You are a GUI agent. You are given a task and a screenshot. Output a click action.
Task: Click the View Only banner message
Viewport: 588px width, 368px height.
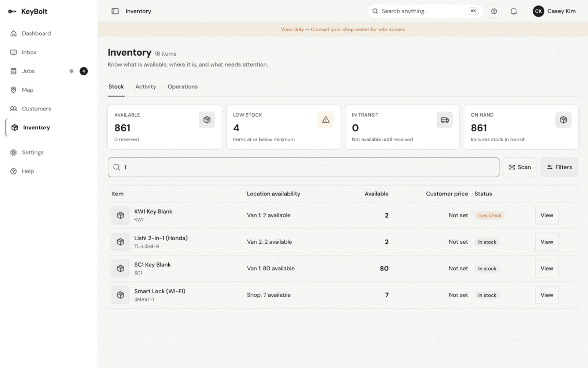343,29
